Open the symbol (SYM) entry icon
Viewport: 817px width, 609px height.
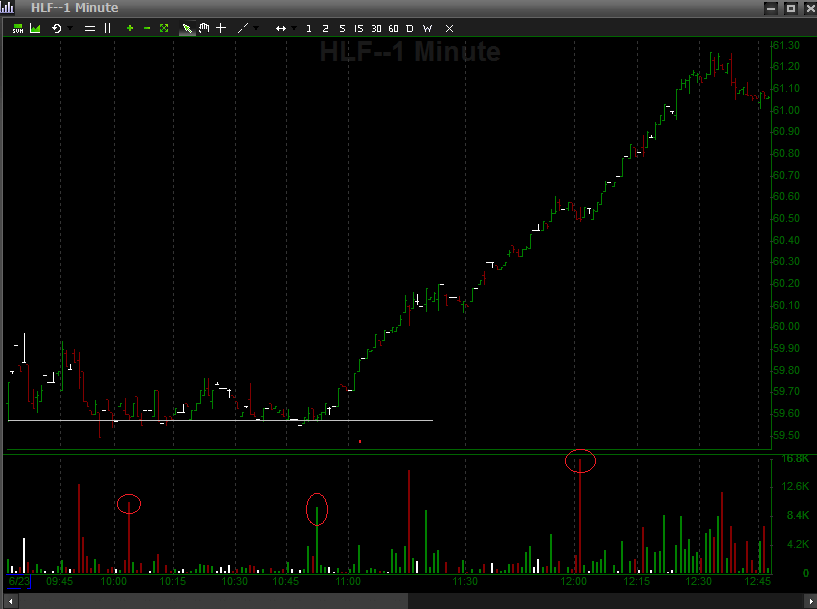coord(18,28)
